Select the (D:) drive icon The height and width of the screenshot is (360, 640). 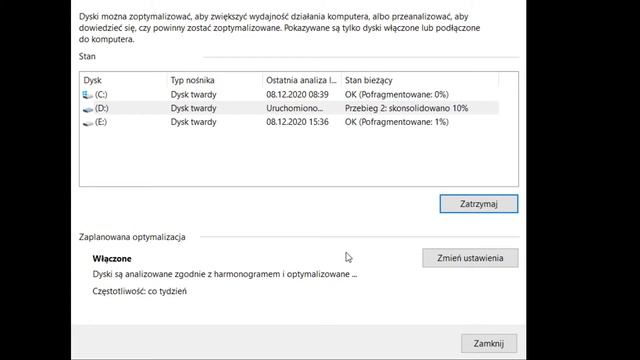click(x=87, y=109)
